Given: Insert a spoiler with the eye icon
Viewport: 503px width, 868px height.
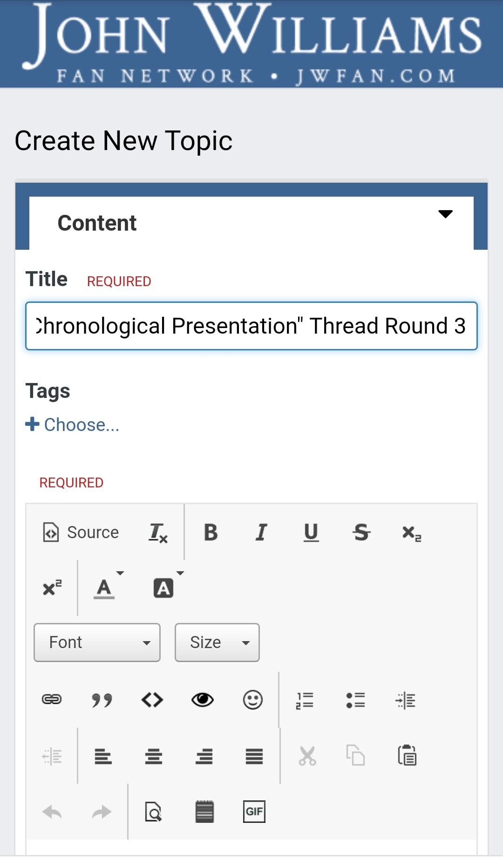Looking at the screenshot, I should tap(202, 699).
